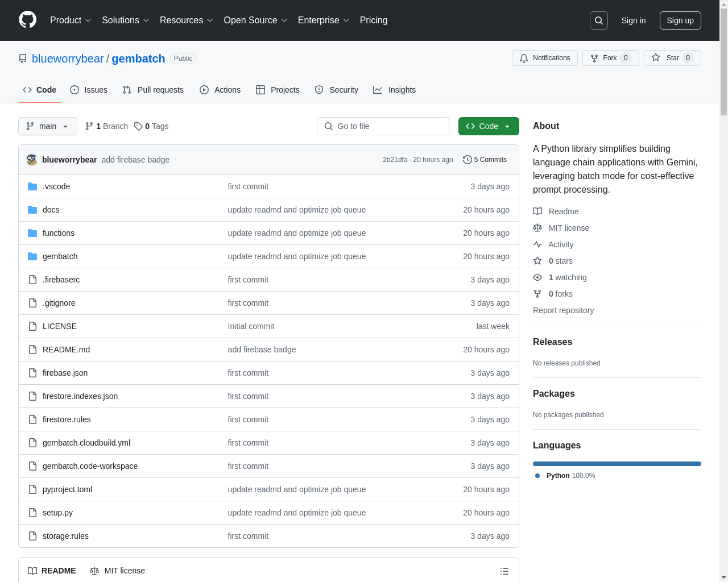
Task: Open the blueworrybear owner link
Action: [x=68, y=59]
